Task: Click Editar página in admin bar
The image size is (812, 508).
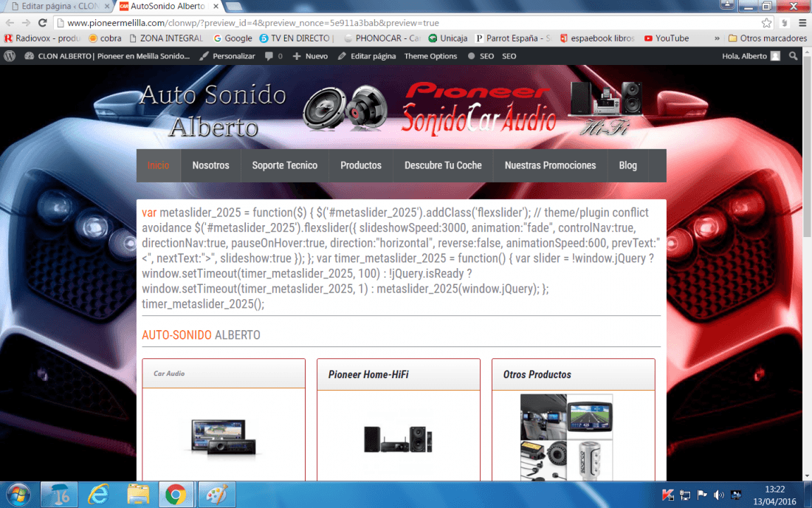Action: (x=367, y=56)
